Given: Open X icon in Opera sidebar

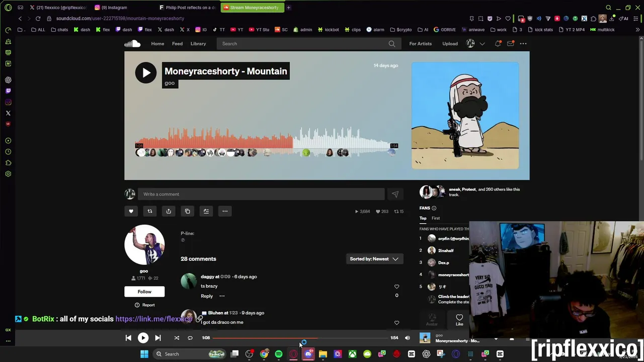Looking at the screenshot, I should (x=8, y=113).
